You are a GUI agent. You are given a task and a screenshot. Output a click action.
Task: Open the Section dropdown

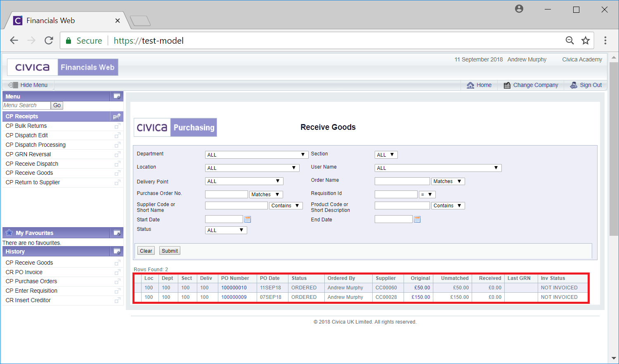[x=386, y=155]
